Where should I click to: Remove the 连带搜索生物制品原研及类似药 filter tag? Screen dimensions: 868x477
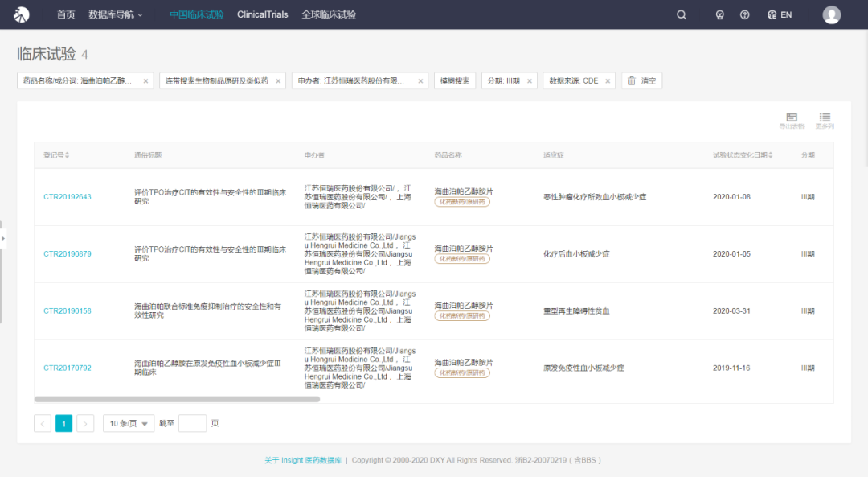coord(278,81)
